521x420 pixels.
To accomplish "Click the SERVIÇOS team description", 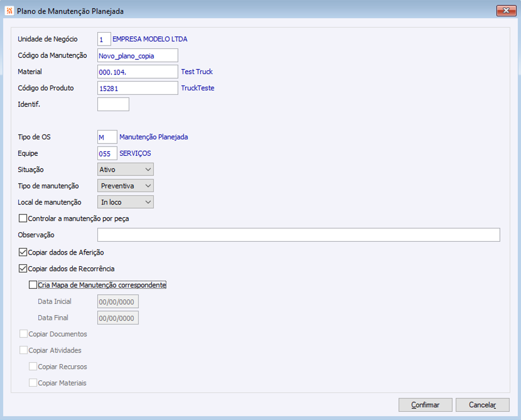I will pos(135,153).
